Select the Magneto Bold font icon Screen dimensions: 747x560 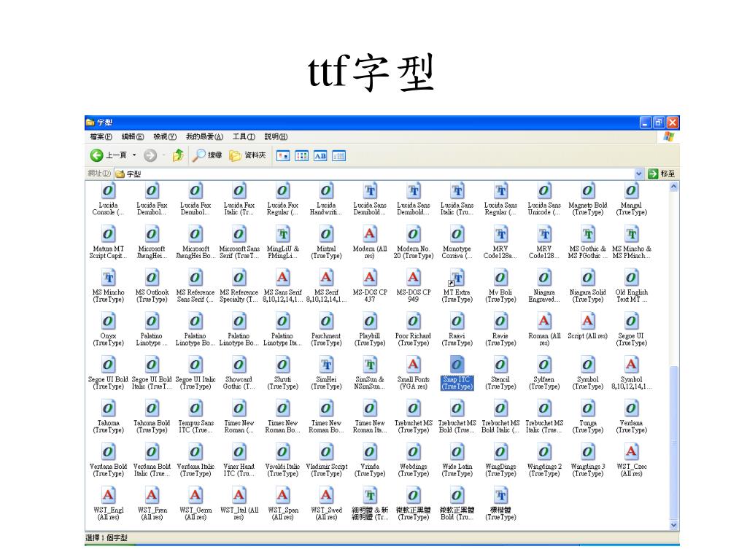pos(587,191)
